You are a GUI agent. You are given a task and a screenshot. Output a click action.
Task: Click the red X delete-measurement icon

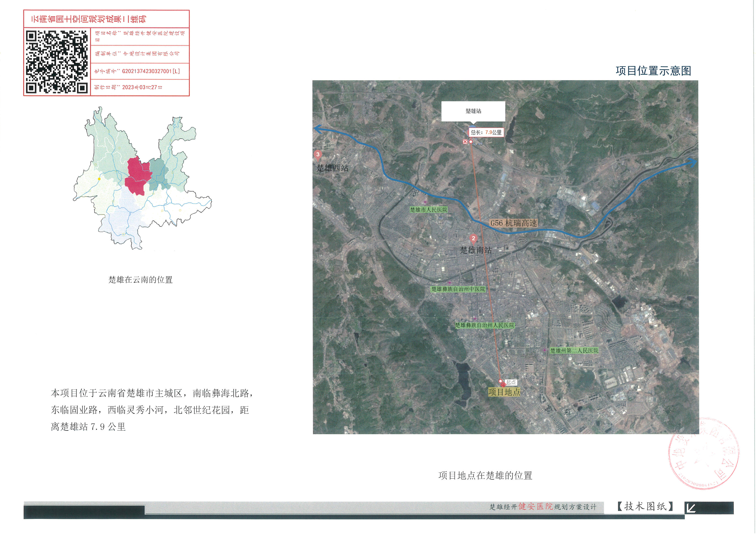tap(465, 141)
